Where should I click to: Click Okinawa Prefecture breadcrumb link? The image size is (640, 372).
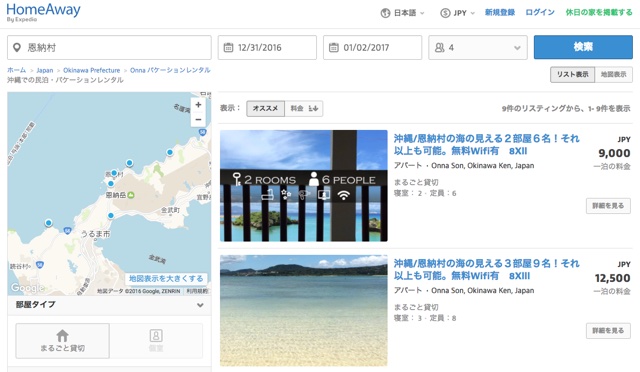pos(92,70)
